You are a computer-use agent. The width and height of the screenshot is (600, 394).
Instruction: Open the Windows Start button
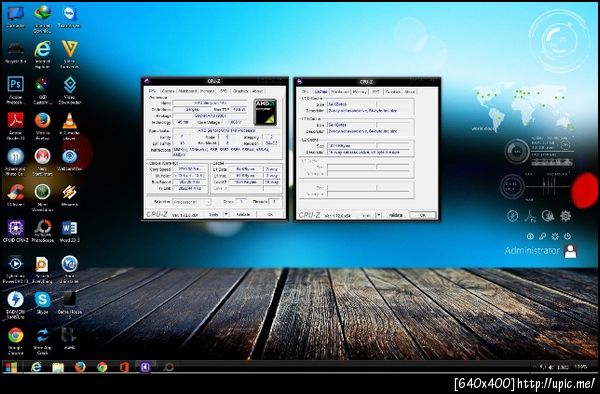click(11, 367)
